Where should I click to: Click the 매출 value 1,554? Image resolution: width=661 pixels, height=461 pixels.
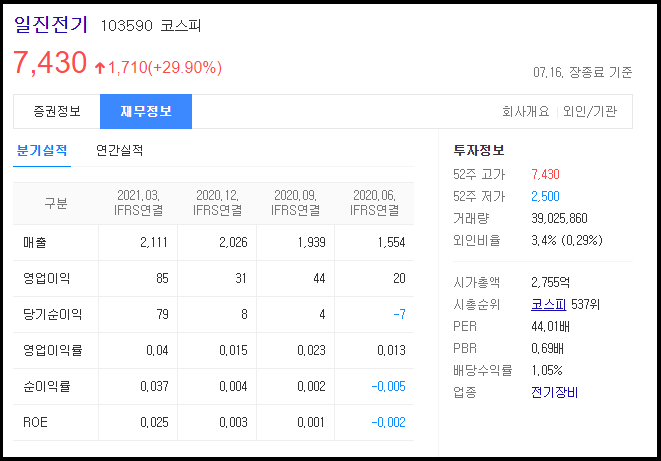(391, 243)
